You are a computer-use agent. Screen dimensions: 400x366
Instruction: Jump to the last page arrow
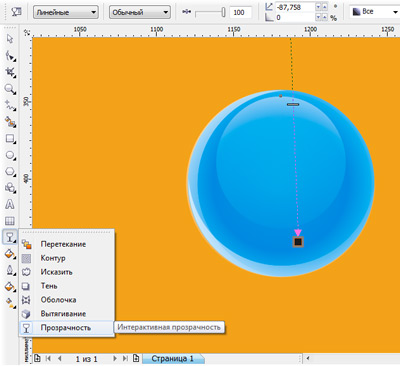tap(125, 359)
